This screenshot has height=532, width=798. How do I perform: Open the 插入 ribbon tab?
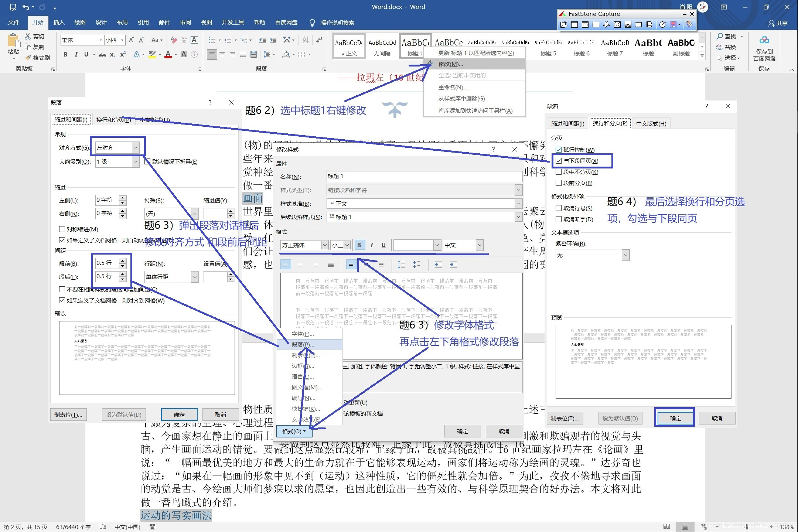[59, 23]
